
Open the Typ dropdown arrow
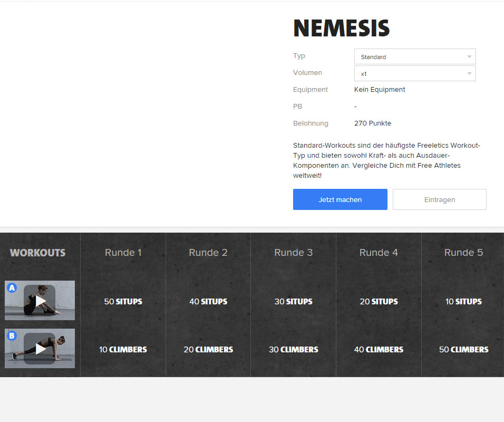[x=468, y=56]
